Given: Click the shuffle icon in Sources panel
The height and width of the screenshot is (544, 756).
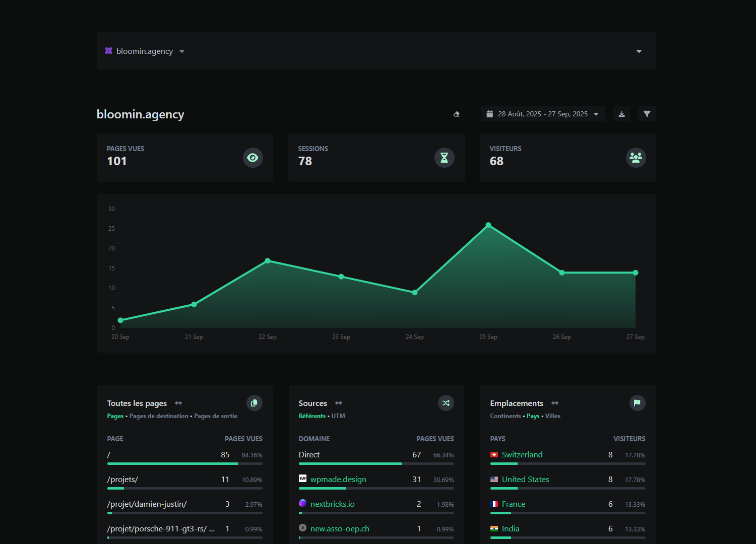Looking at the screenshot, I should click(x=446, y=403).
